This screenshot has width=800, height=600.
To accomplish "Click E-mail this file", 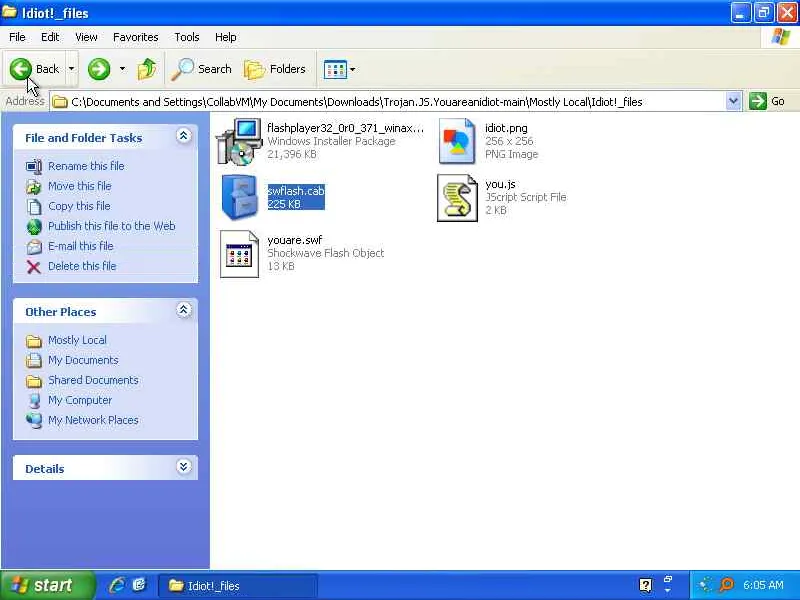I will [81, 246].
